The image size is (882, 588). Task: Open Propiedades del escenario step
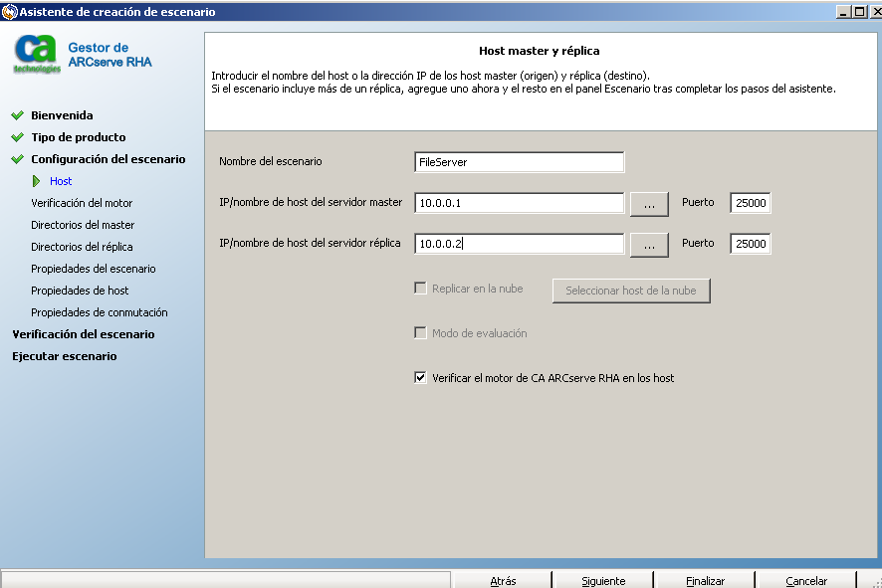[94, 269]
